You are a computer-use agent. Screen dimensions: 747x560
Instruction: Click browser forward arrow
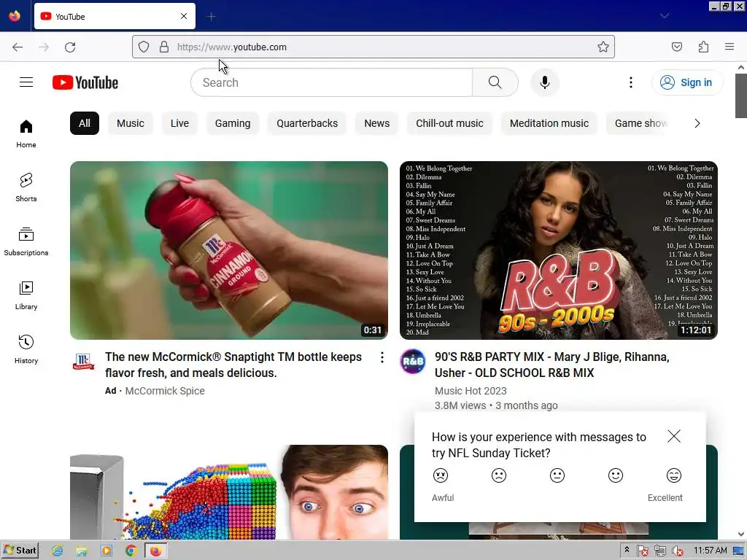(44, 47)
